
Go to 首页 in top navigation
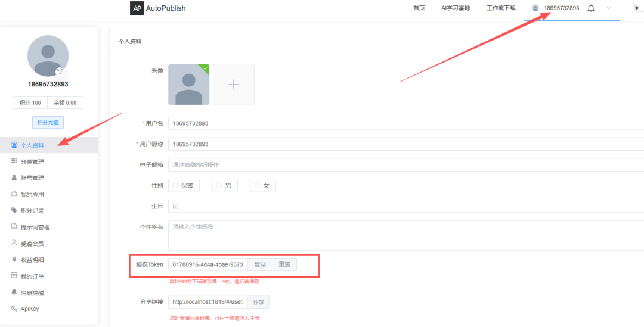[x=419, y=8]
